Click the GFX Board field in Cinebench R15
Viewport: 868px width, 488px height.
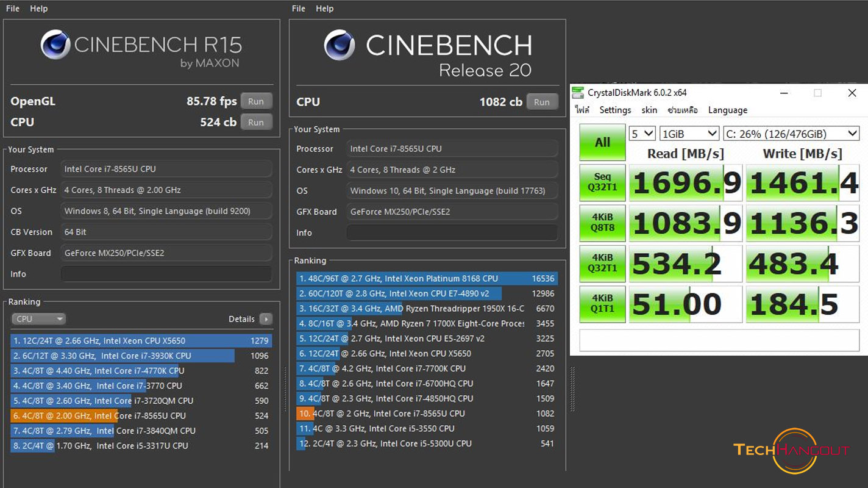click(x=166, y=253)
